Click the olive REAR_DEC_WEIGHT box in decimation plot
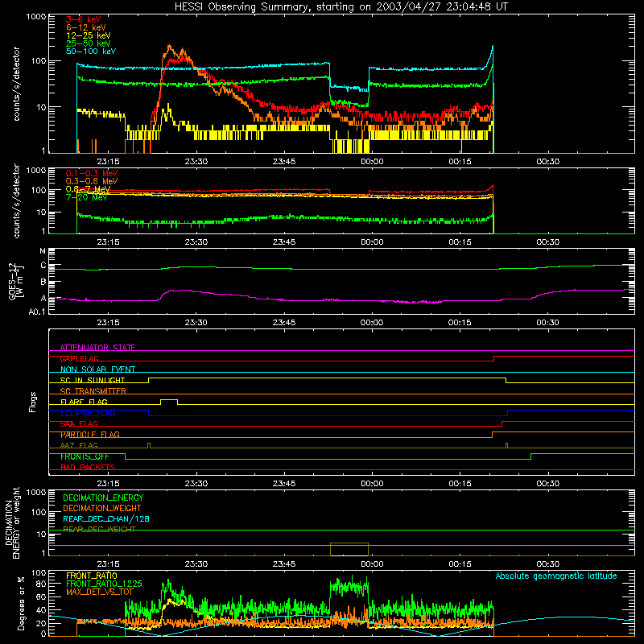644x644 pixels. click(x=349, y=549)
